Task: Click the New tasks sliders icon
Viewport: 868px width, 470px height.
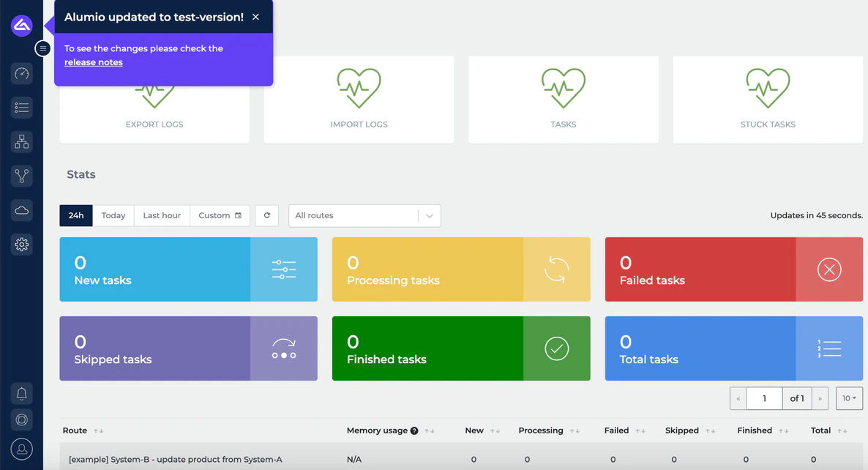Action: coord(284,269)
